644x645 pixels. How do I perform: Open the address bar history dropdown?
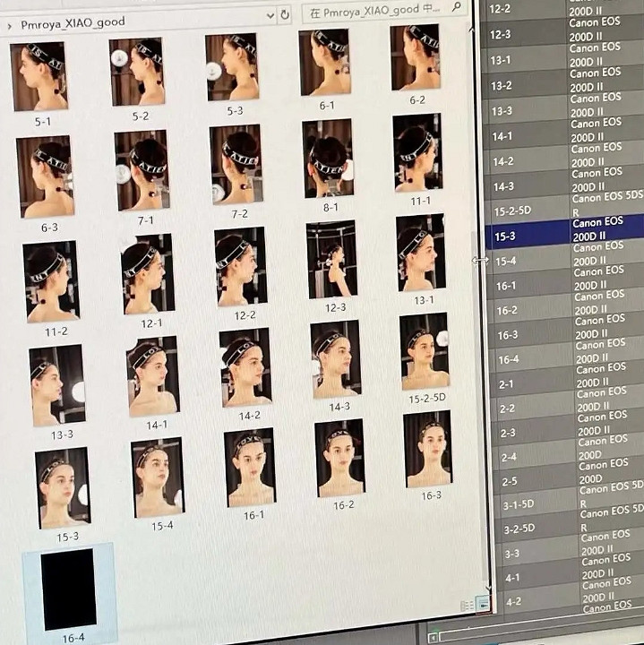(x=270, y=15)
